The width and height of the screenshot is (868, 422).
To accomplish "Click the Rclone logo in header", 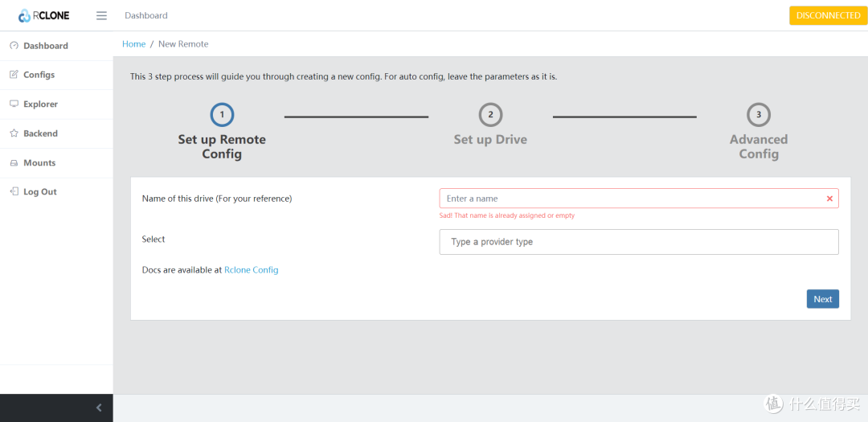I will 43,15.
